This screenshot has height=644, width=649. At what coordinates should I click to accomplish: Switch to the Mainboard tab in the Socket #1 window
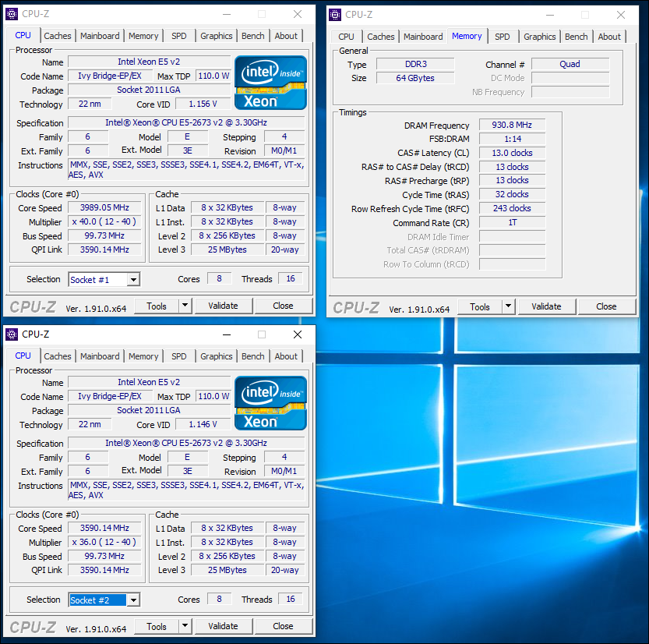coord(100,36)
